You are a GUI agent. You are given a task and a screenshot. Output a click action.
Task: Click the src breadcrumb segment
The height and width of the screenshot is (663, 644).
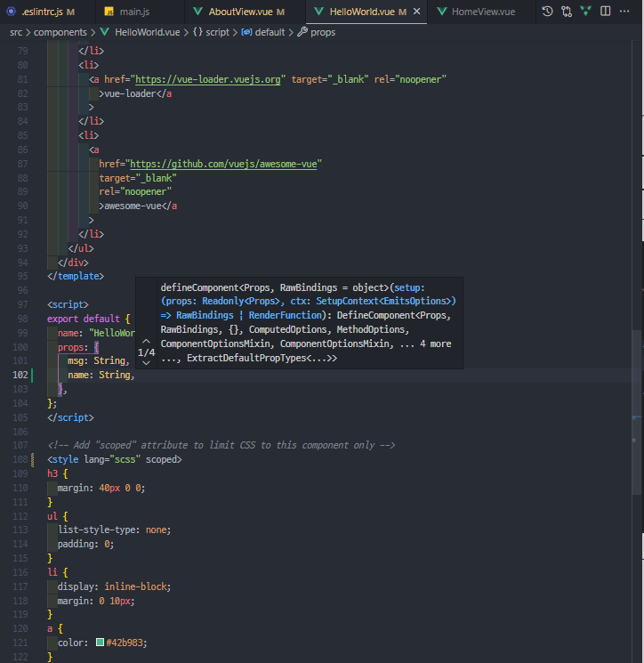16,32
